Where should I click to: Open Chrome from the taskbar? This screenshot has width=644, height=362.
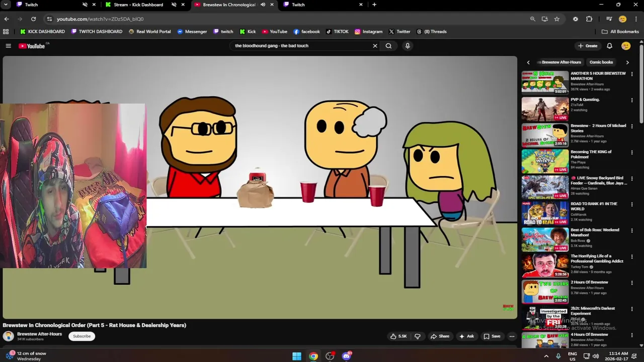[313, 356]
